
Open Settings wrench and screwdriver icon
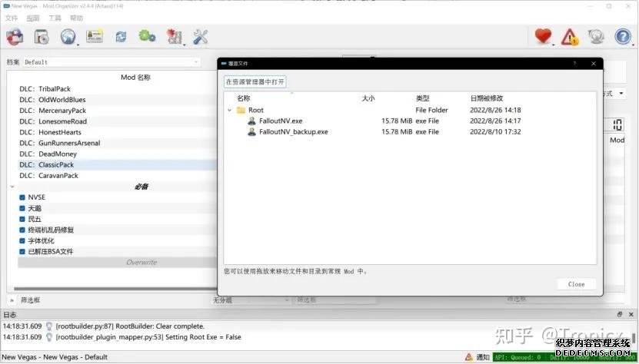201,36
